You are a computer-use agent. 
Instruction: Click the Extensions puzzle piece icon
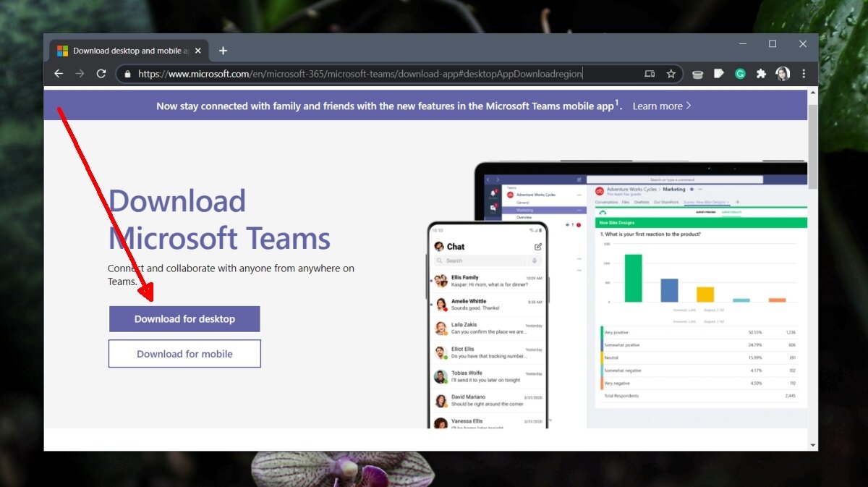pos(761,74)
